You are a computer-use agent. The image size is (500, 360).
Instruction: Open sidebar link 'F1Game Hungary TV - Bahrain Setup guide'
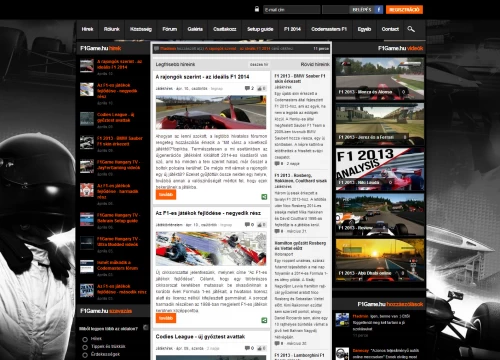pos(119,218)
